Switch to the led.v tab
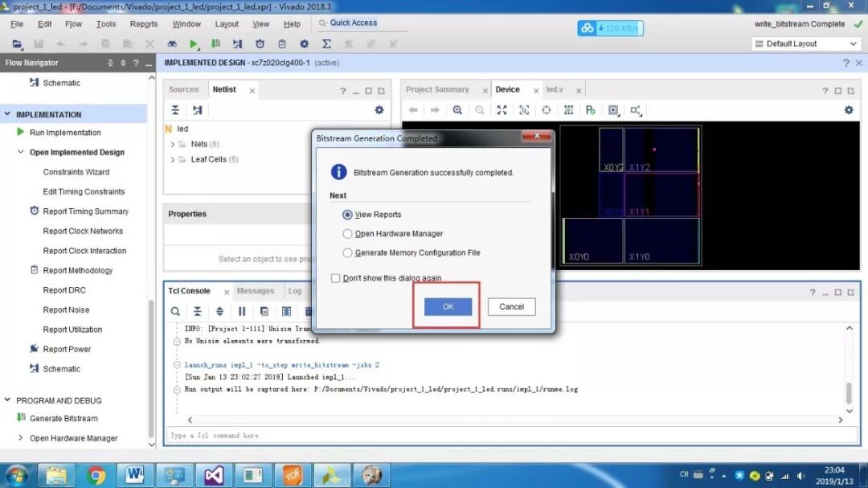The width and height of the screenshot is (868, 488). coord(554,89)
